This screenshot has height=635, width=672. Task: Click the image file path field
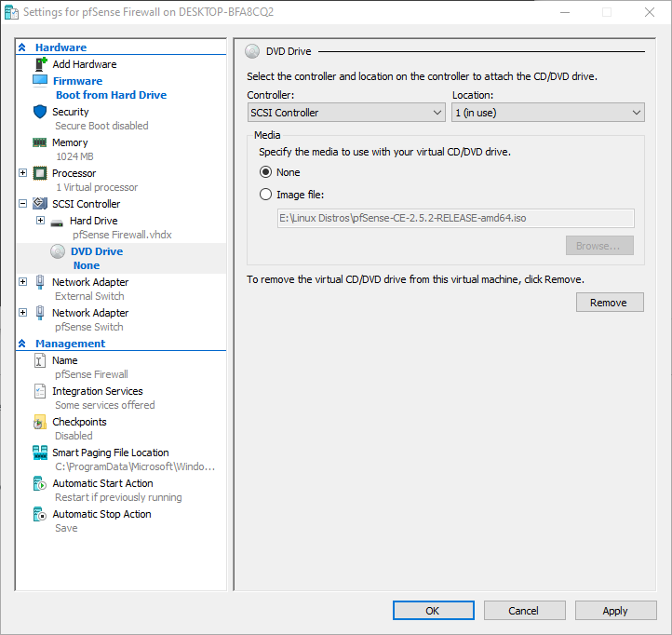(x=455, y=219)
